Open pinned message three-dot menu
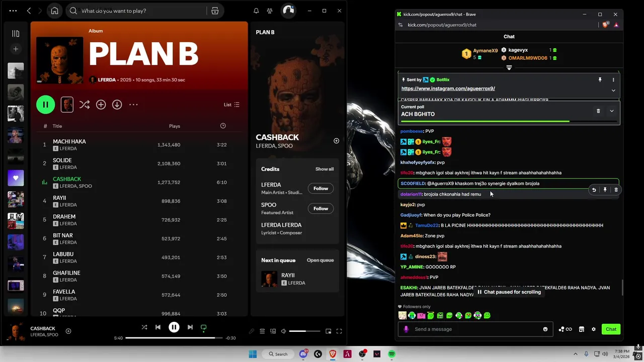 (x=613, y=80)
